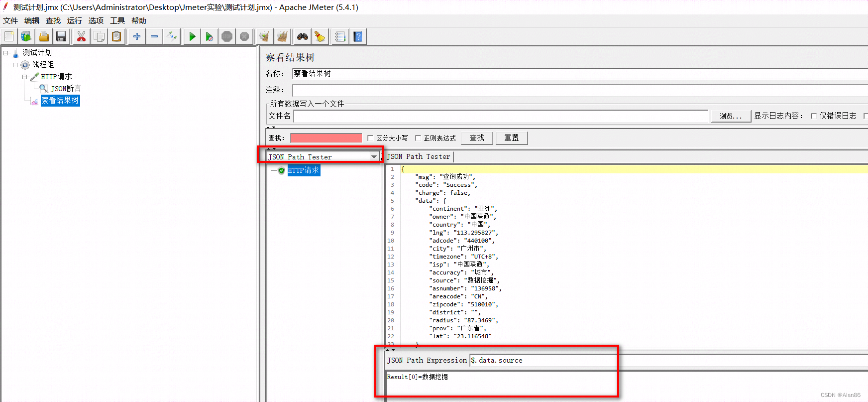Enable the 仅错误日志 checkbox

click(x=814, y=116)
